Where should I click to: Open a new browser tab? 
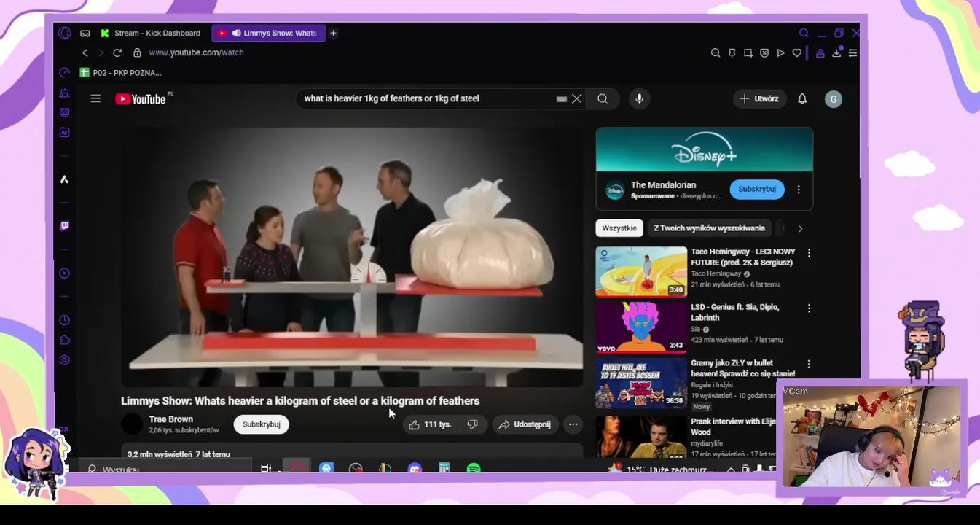(333, 33)
